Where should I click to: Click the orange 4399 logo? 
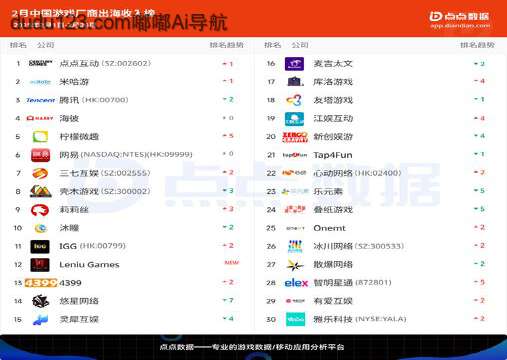pyautogui.click(x=41, y=283)
